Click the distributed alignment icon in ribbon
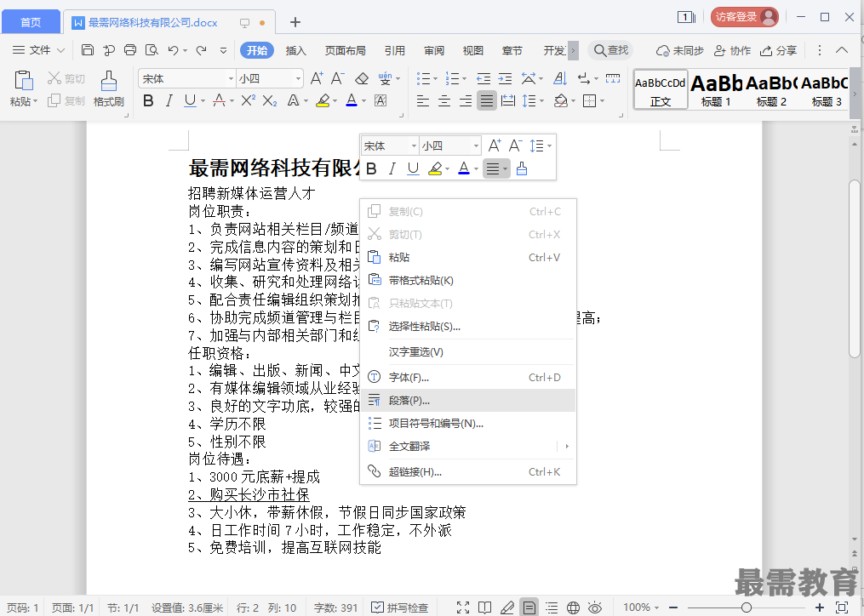This screenshot has width=864, height=616. click(508, 101)
